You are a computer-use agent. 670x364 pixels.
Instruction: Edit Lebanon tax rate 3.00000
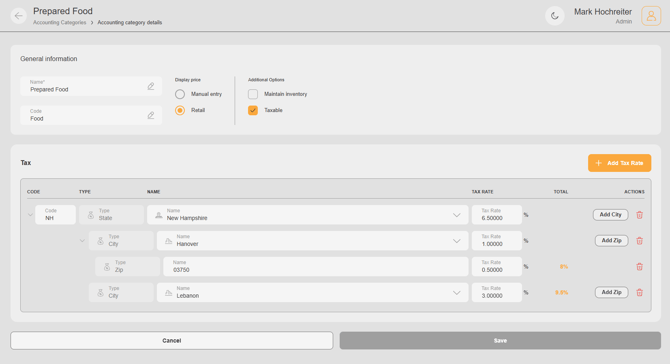(x=497, y=293)
